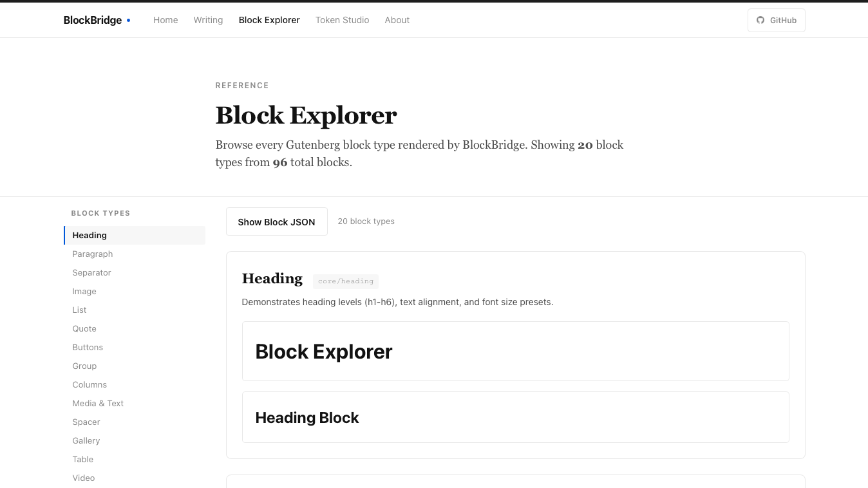Open the Image block type

[x=84, y=291]
